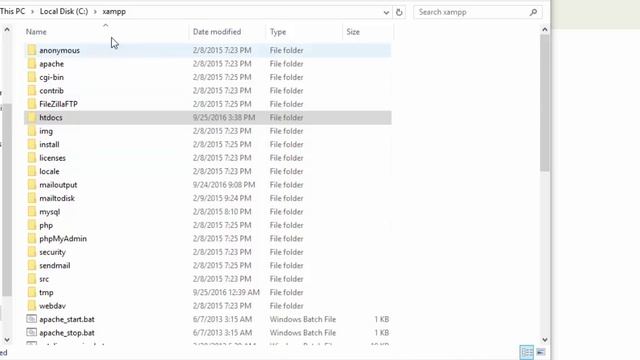The width and height of the screenshot is (640, 360).
Task: Click the 1 KB size of apache_stop.bat
Action: click(382, 333)
